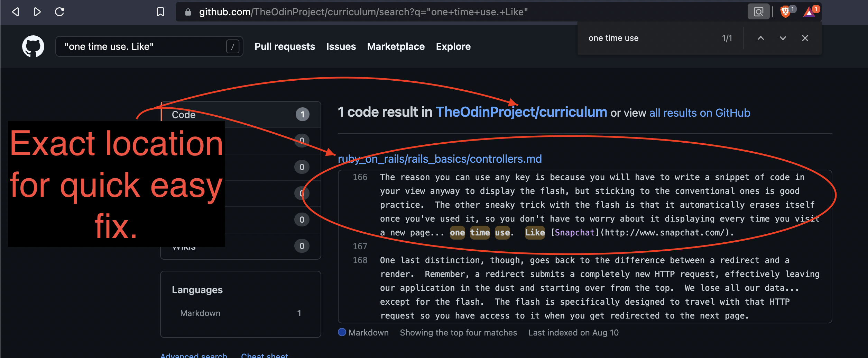
Task: Reload the current page
Action: 59,12
